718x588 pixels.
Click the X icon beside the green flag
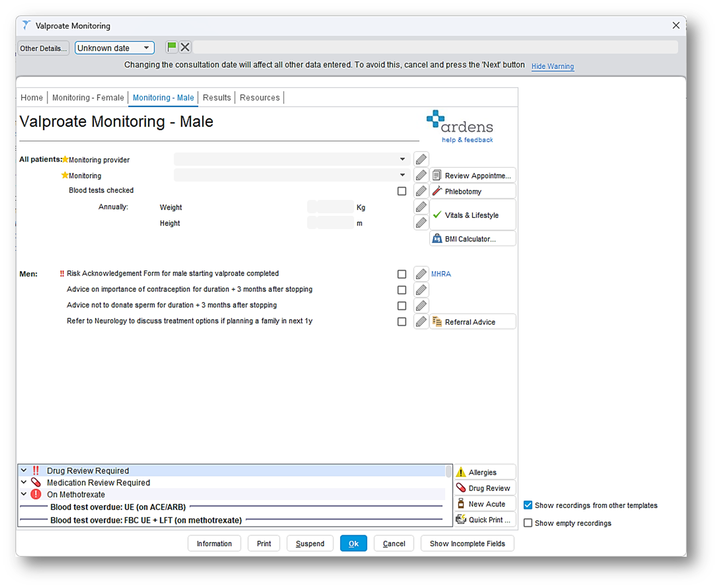[x=185, y=47]
